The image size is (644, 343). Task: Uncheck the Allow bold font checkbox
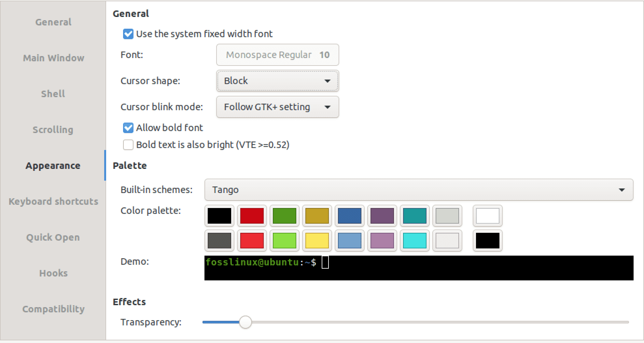point(128,128)
